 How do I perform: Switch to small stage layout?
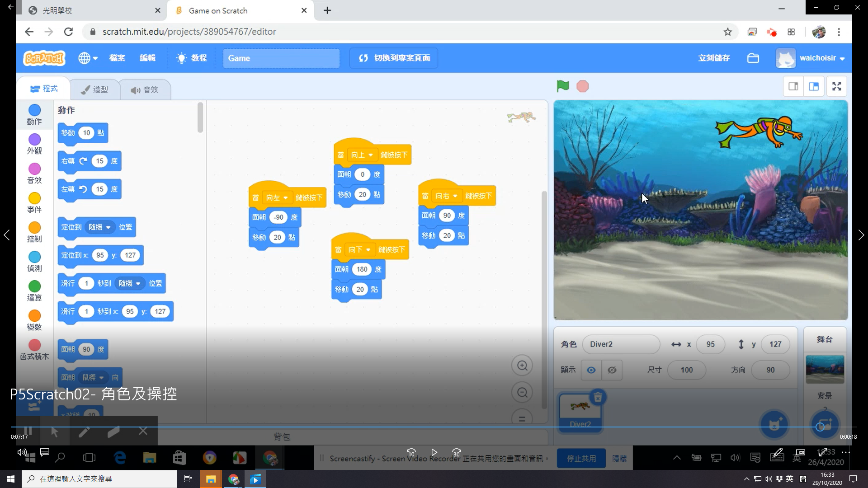pos(793,86)
